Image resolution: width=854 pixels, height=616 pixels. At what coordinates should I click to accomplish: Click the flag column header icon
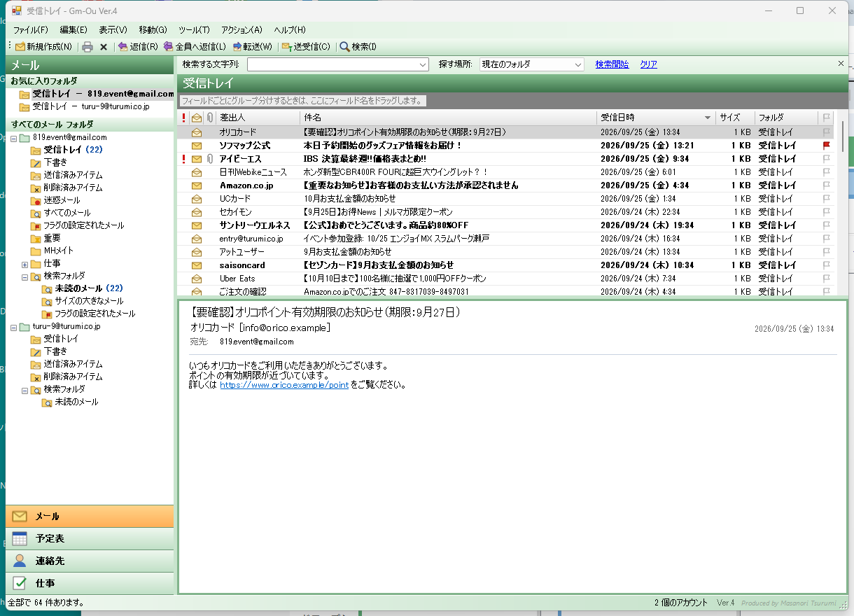pos(827,118)
